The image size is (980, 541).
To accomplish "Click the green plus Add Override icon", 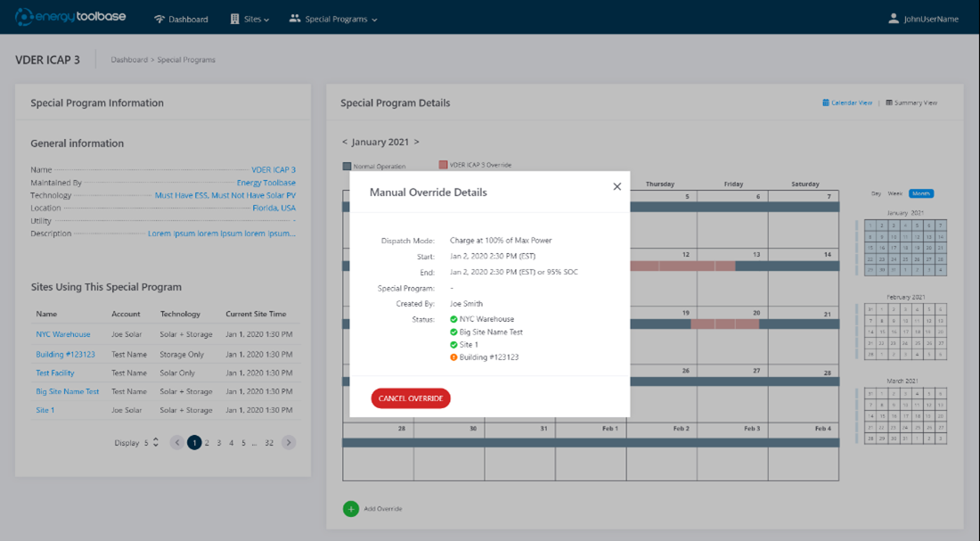I will [351, 509].
